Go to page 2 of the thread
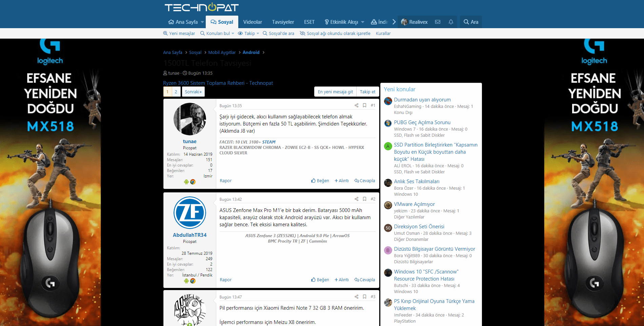 point(176,92)
